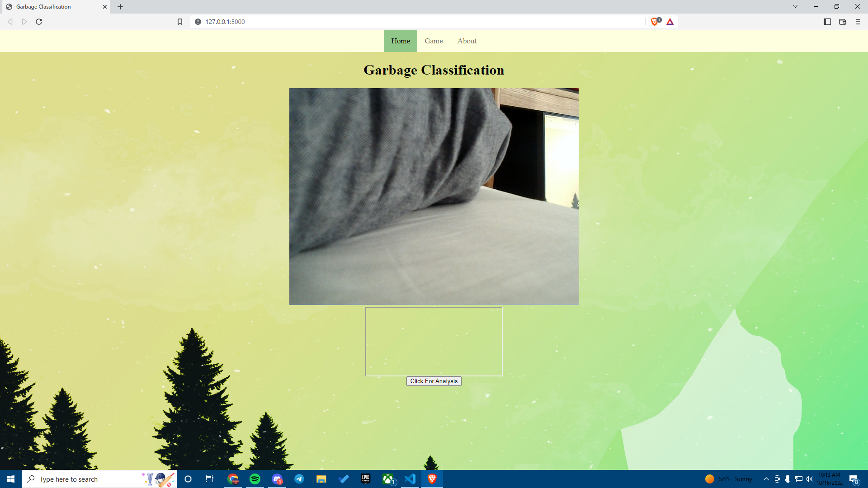Click the Brave Rewards triangle icon
The width and height of the screenshot is (868, 488).
click(x=670, y=22)
